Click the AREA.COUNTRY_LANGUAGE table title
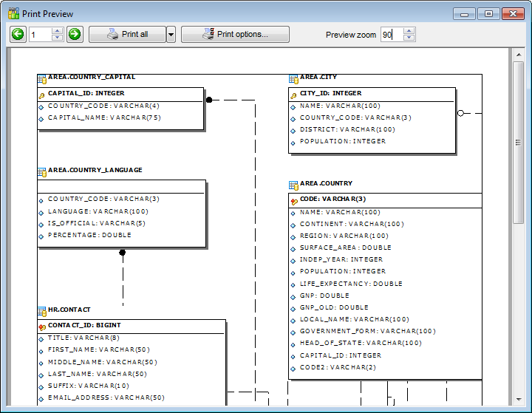The image size is (532, 413). (x=95, y=170)
